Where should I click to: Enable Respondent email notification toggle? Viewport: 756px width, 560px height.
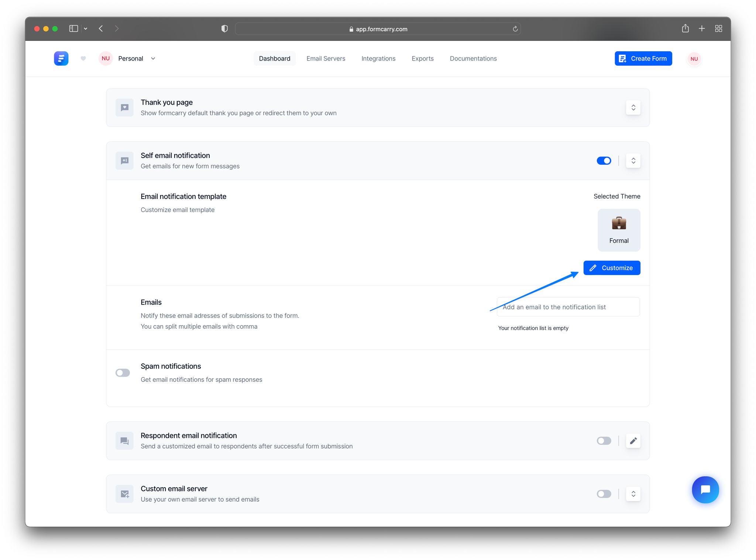click(604, 441)
